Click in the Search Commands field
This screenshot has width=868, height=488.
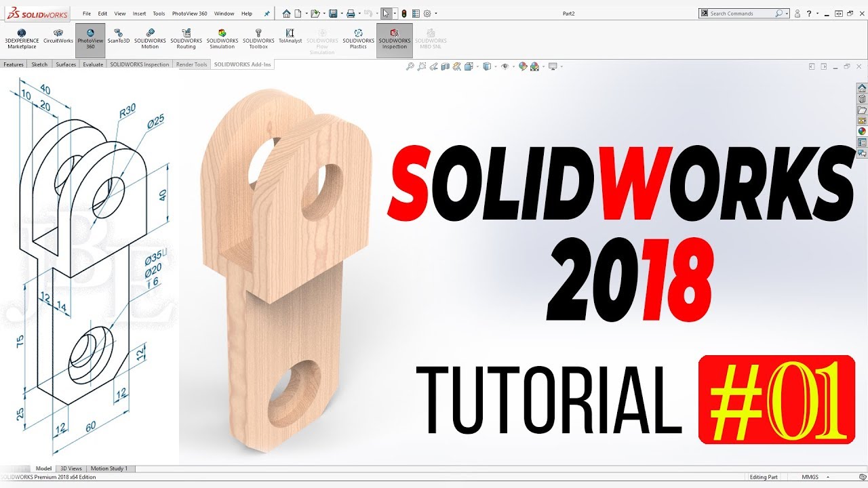743,14
